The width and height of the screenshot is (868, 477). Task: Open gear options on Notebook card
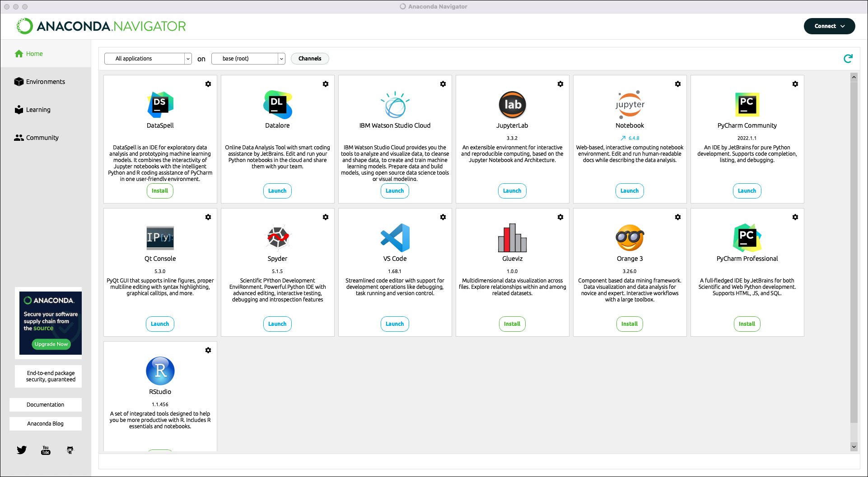[x=678, y=84]
